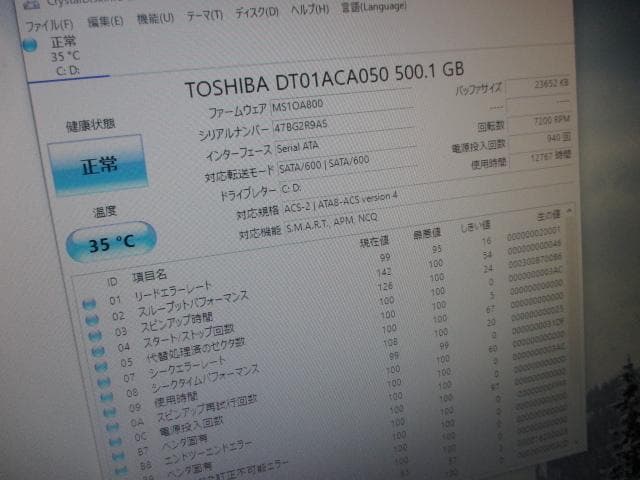The height and width of the screenshot is (480, 640).
Task: Select the リードエラーレート row name
Action: pos(173,291)
